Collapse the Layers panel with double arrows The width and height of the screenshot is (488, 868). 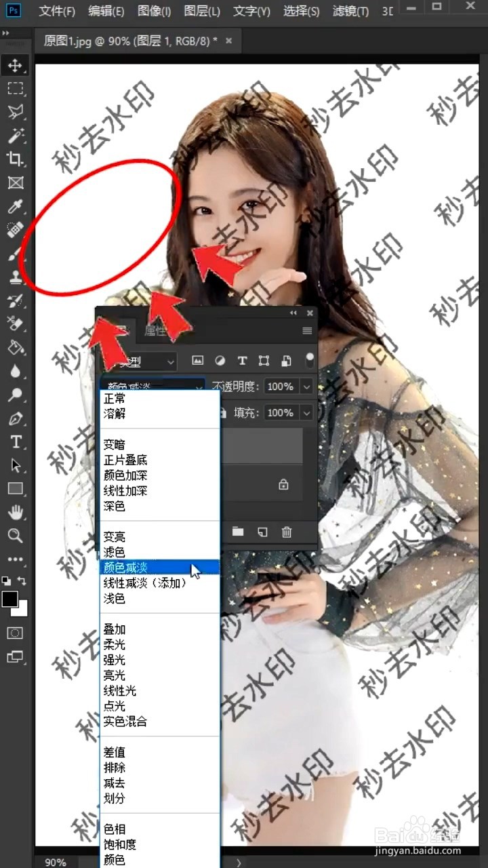click(293, 313)
